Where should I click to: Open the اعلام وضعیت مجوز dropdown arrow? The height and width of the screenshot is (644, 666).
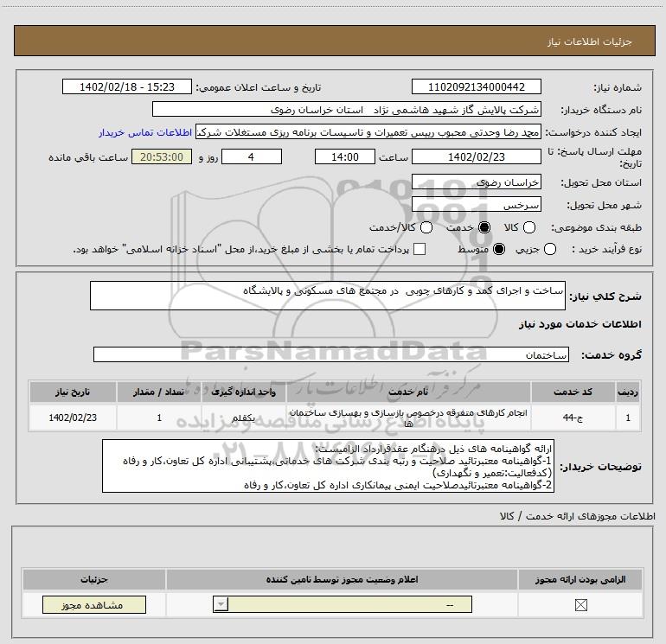pos(221,604)
